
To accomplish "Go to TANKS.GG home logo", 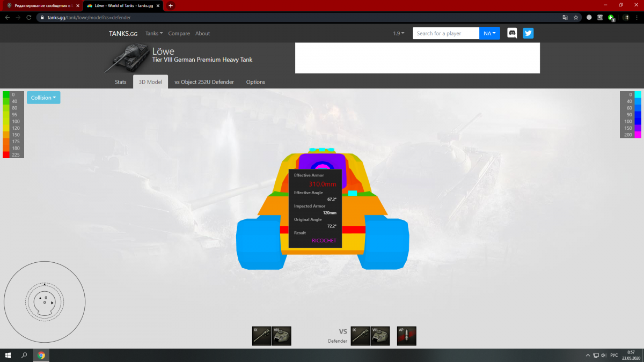I will [x=123, y=33].
